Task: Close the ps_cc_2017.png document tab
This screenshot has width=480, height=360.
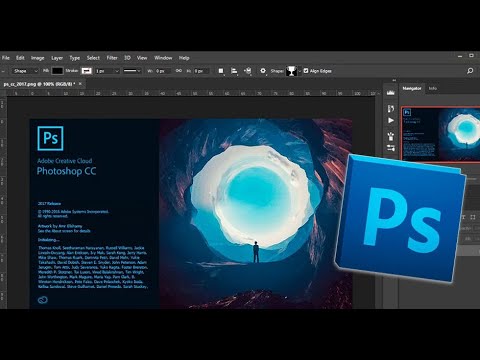Action: tap(80, 84)
